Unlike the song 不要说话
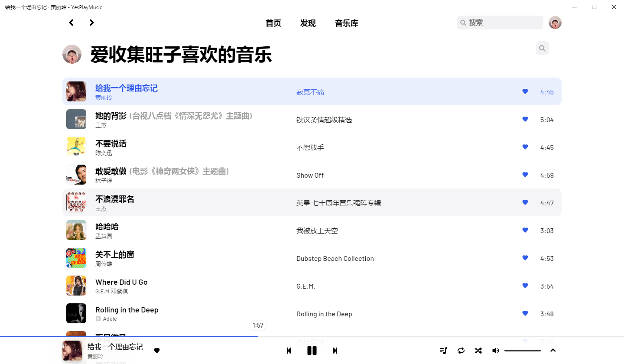This screenshot has width=624, height=364. [525, 147]
